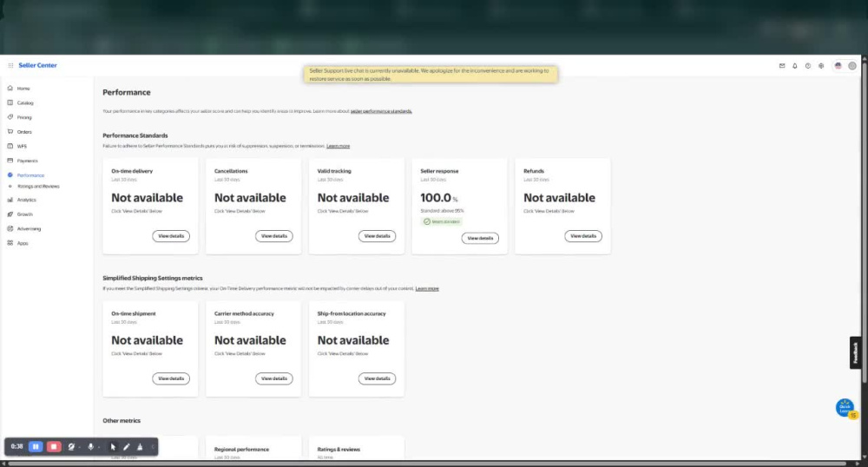868x467 pixels.
Task: View details for On-time delivery
Action: click(171, 236)
